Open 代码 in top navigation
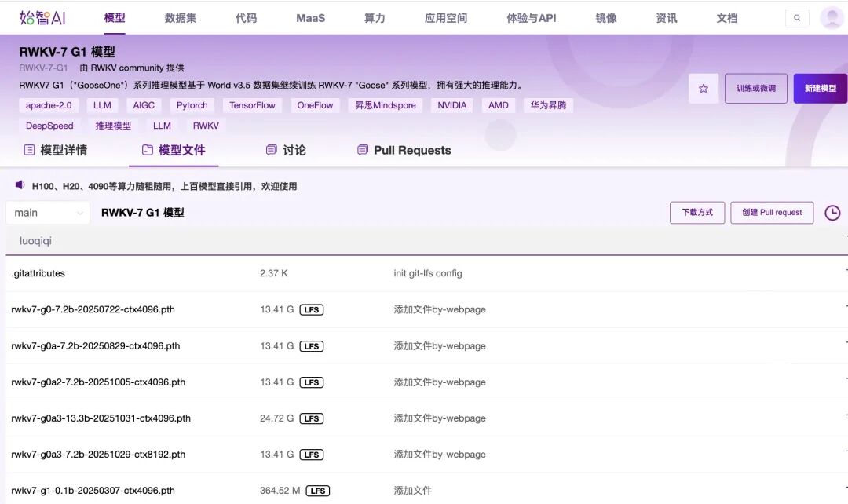The width and height of the screenshot is (848, 504). point(246,18)
